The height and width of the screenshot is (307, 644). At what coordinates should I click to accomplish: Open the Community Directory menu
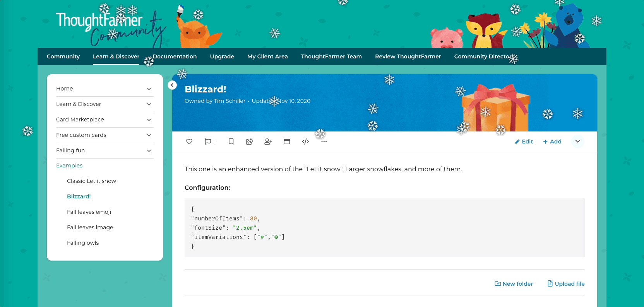(x=484, y=56)
